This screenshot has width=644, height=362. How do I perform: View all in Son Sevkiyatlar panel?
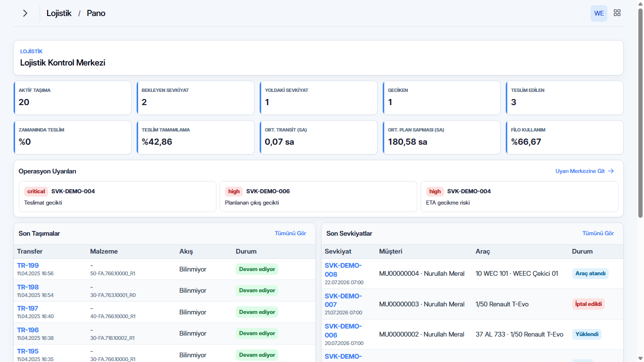click(598, 233)
